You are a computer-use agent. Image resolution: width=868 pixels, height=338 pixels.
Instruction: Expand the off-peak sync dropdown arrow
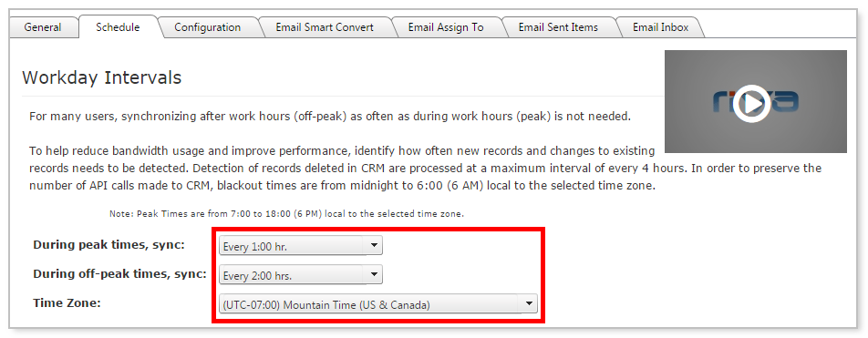(374, 274)
